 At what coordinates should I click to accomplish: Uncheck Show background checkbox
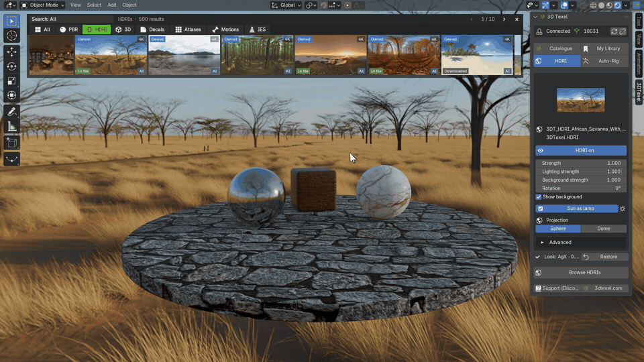(539, 197)
